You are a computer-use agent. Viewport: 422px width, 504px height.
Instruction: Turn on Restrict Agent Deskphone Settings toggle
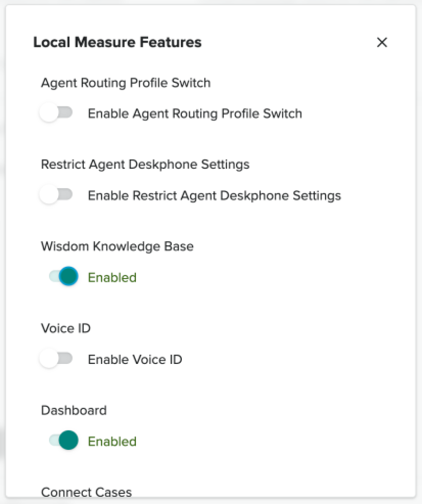click(x=57, y=195)
